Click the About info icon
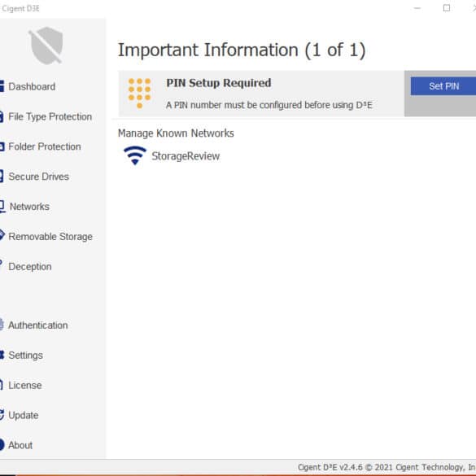The height and width of the screenshot is (476, 476). 2,445
